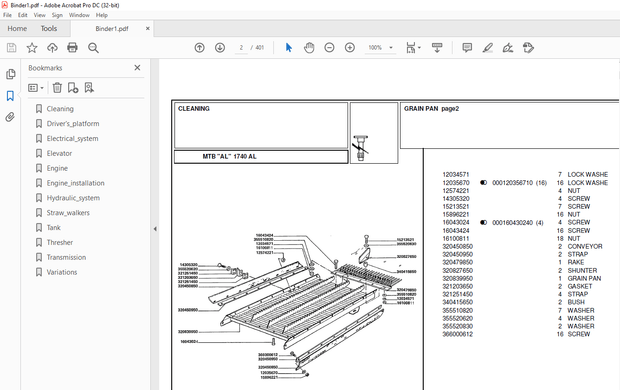Click the stamp tool icon
620x390 pixels.
528,48
